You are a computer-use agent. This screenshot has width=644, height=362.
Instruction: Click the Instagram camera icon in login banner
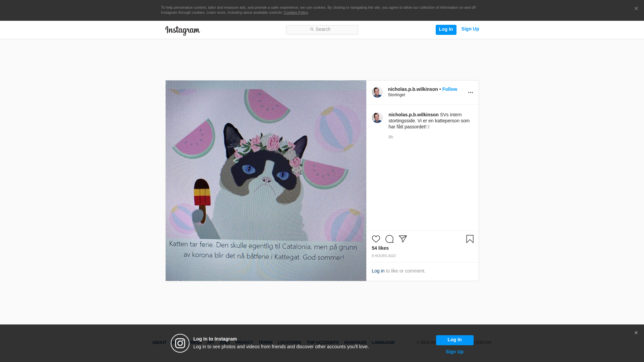tap(180, 343)
